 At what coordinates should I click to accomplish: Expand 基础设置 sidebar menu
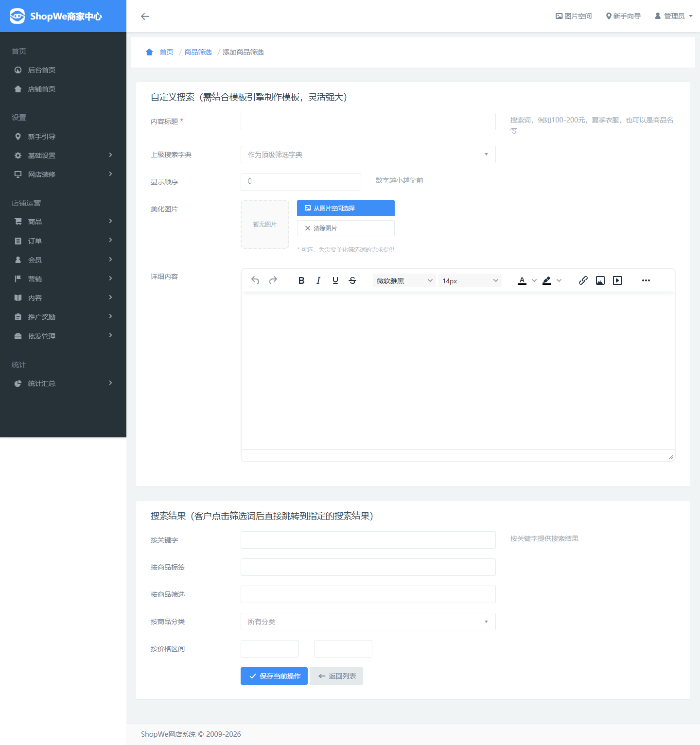click(x=63, y=156)
